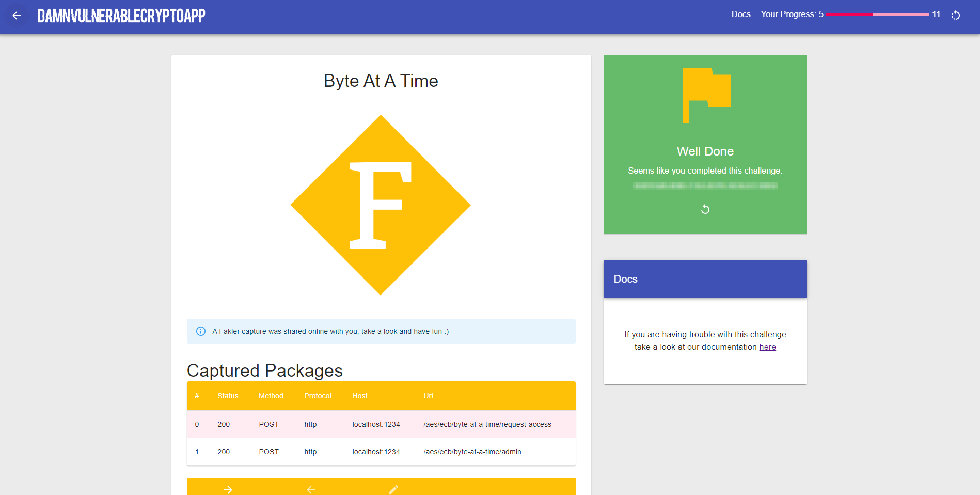Click the blurred flag text in green card

click(705, 186)
